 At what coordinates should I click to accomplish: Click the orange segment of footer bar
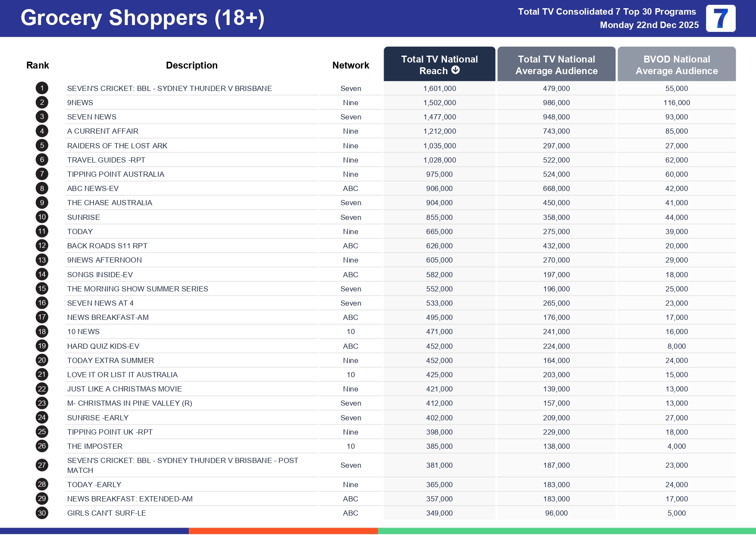tap(283, 531)
